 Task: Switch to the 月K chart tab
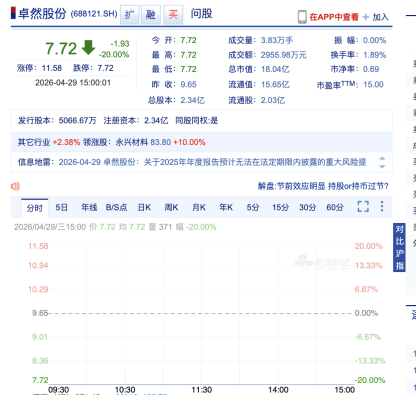199,207
